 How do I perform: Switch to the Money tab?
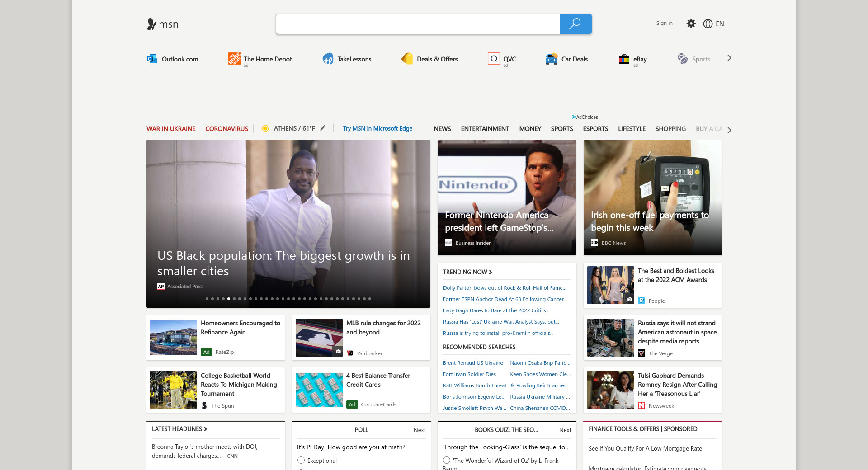tap(530, 129)
